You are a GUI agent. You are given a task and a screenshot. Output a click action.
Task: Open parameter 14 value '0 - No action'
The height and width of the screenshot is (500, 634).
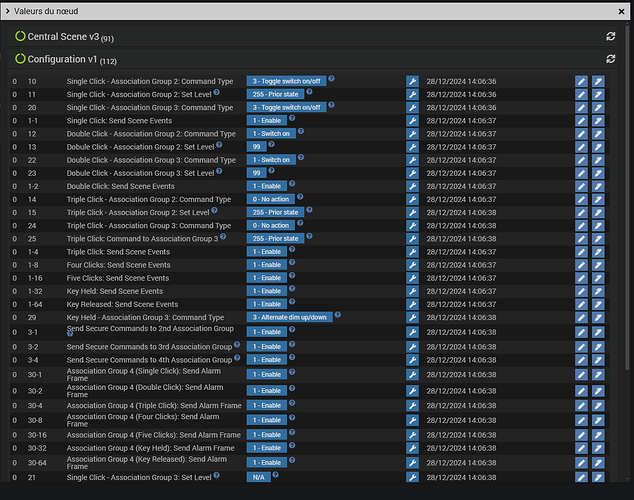tap(271, 200)
